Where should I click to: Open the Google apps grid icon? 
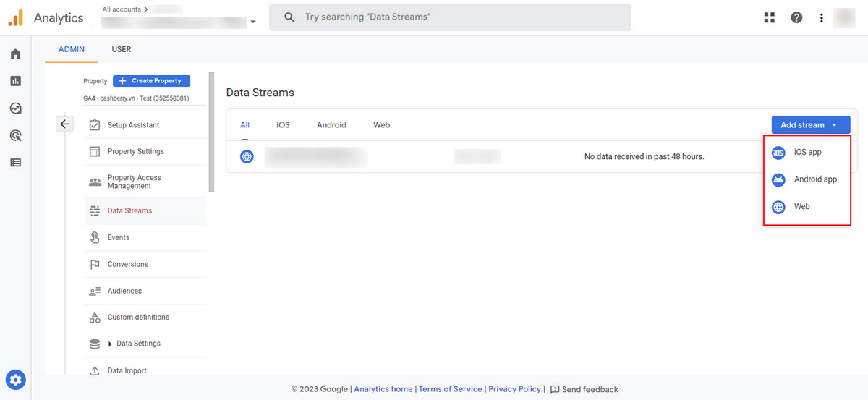click(769, 17)
